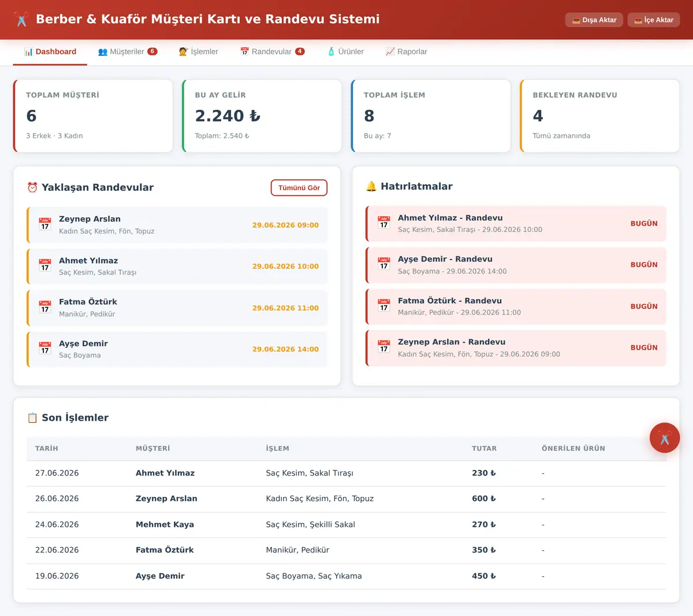
Task: Go to the İşlemler tab
Action: [x=199, y=51]
